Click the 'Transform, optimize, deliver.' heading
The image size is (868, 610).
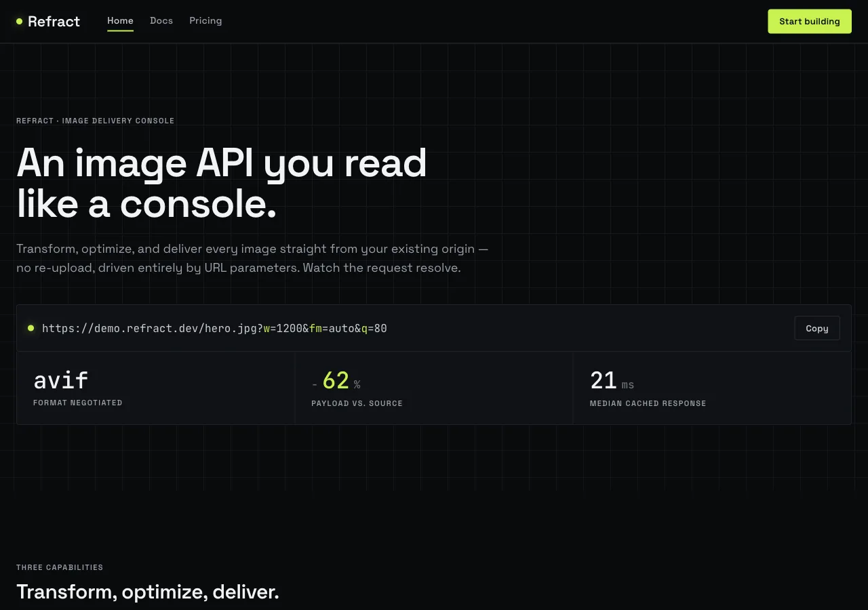pos(148,592)
